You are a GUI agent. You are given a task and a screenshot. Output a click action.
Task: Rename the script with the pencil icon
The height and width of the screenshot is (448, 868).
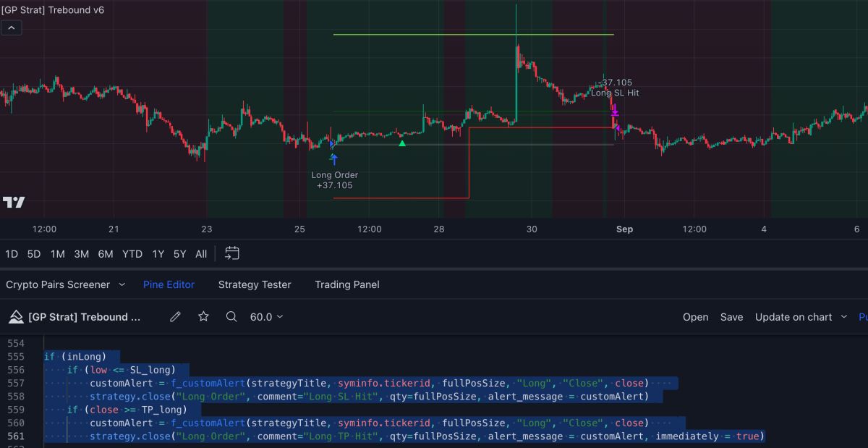[175, 317]
